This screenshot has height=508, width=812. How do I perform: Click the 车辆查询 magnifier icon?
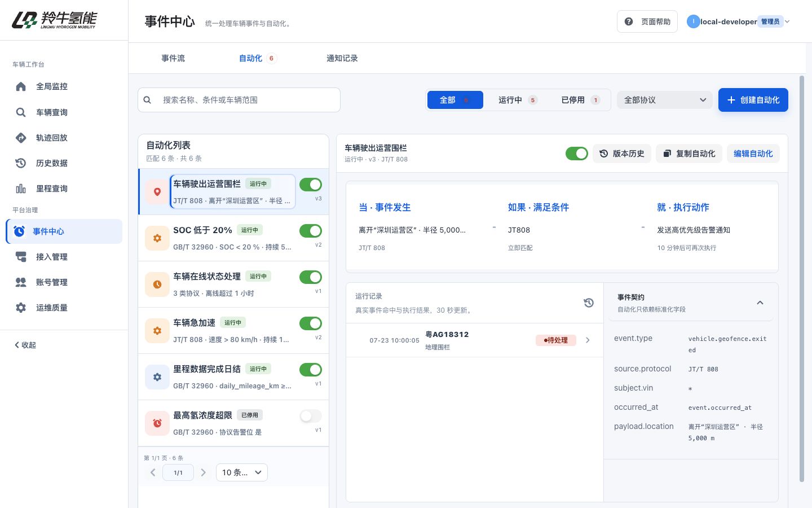pyautogui.click(x=21, y=112)
